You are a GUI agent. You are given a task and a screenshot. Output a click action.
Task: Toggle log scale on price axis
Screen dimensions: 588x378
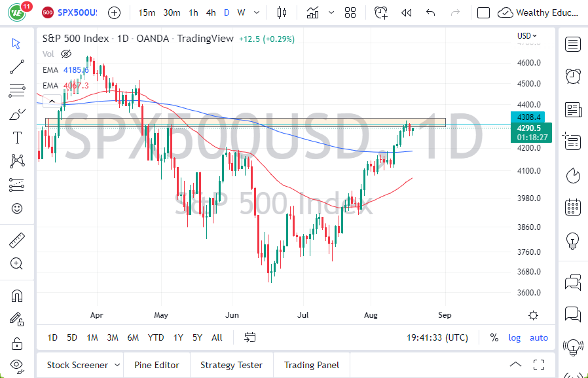[x=515, y=337]
